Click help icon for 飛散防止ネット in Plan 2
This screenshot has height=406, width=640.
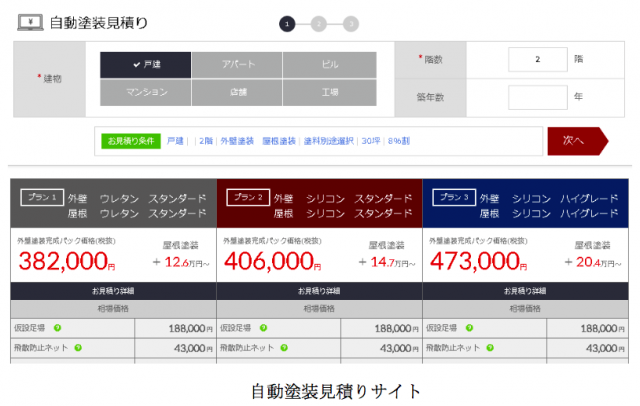coord(283,348)
